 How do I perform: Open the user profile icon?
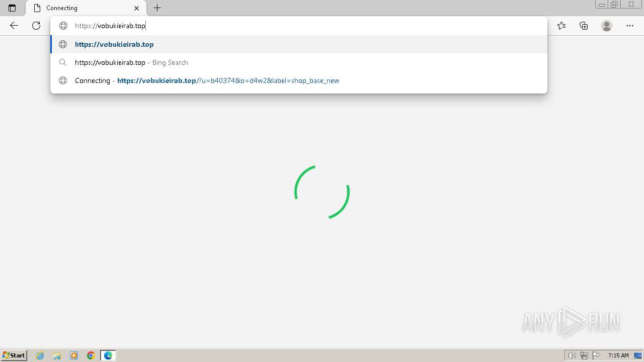click(607, 26)
